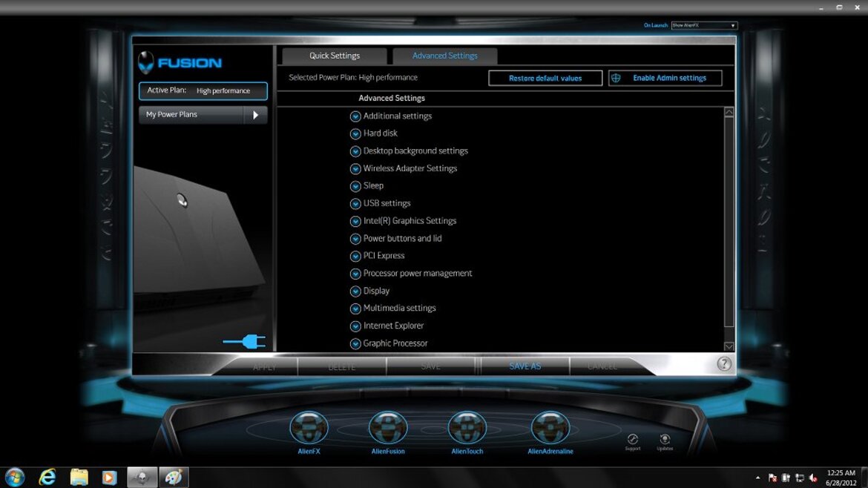Image resolution: width=868 pixels, height=488 pixels.
Task: Click the SAVE button
Action: pos(431,367)
